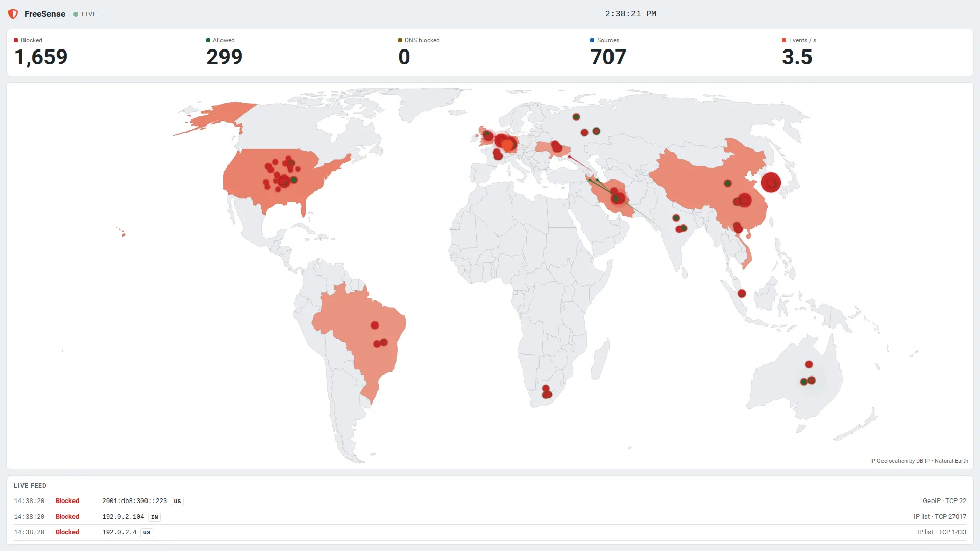Image resolution: width=980 pixels, height=551 pixels.
Task: Click the orange marker over the Netherlands
Action: 507,145
